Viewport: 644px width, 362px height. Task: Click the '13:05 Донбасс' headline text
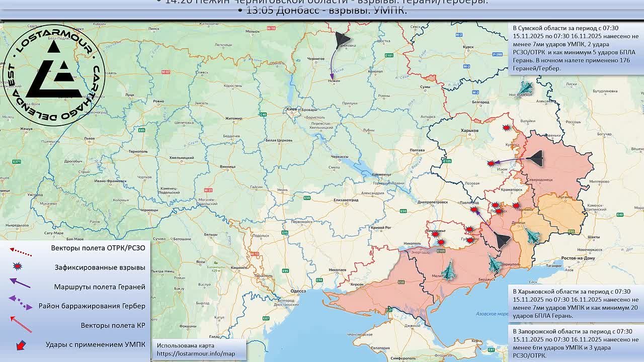[x=326, y=11]
